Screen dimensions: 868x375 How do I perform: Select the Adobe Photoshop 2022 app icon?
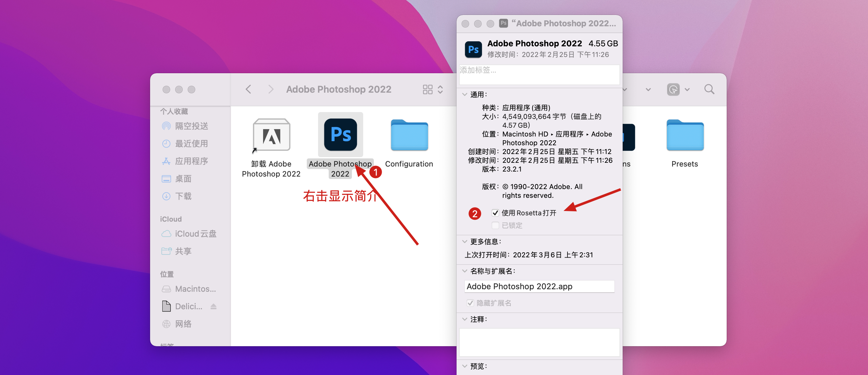pyautogui.click(x=340, y=135)
